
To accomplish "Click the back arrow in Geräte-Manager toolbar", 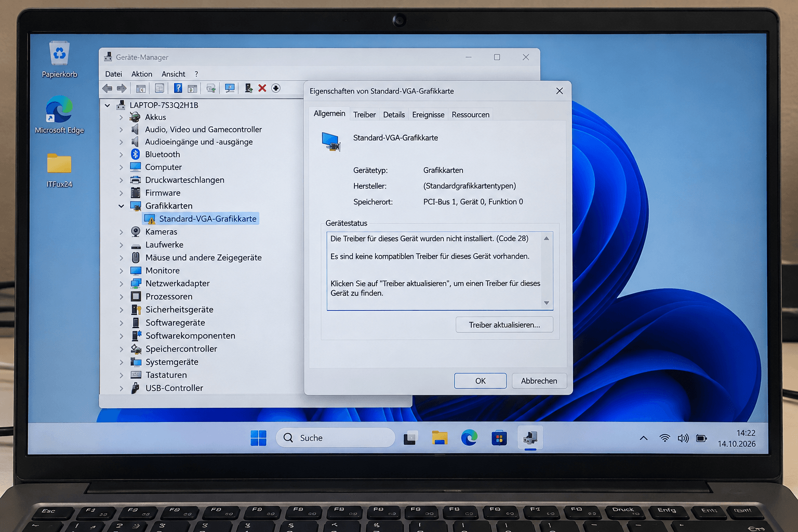I will click(x=108, y=88).
